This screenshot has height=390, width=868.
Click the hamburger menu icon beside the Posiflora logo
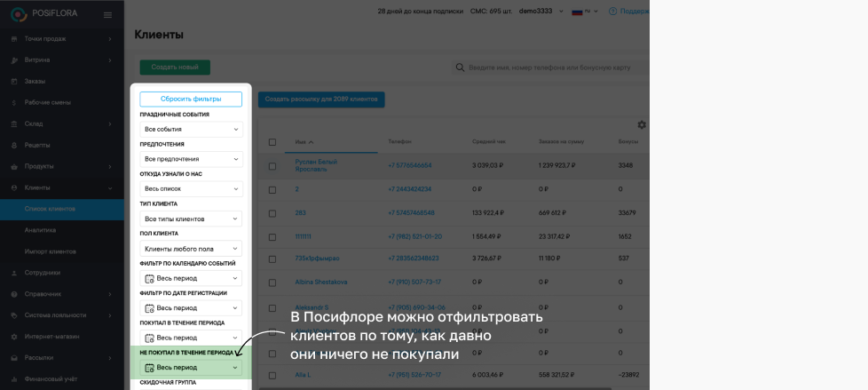pyautogui.click(x=108, y=15)
